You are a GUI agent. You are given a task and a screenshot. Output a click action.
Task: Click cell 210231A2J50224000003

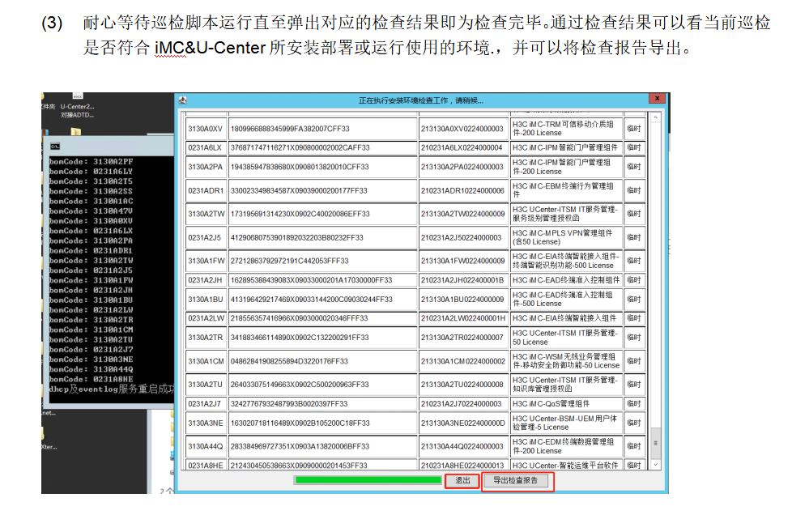tap(462, 237)
